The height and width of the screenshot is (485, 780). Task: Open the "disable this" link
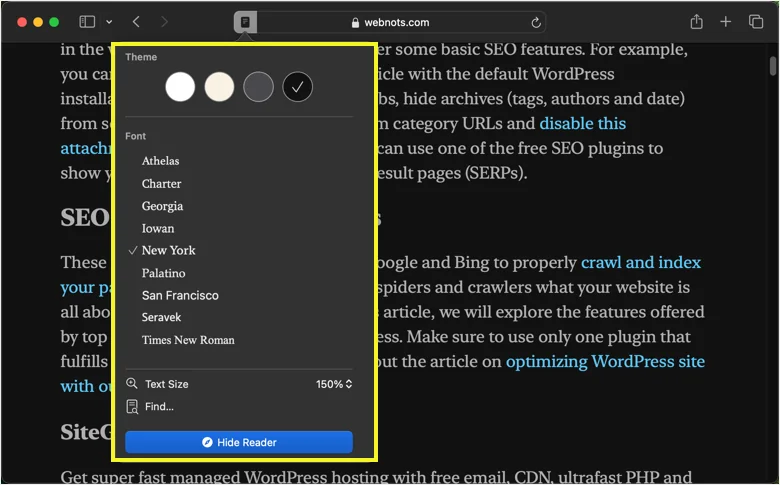coord(583,123)
